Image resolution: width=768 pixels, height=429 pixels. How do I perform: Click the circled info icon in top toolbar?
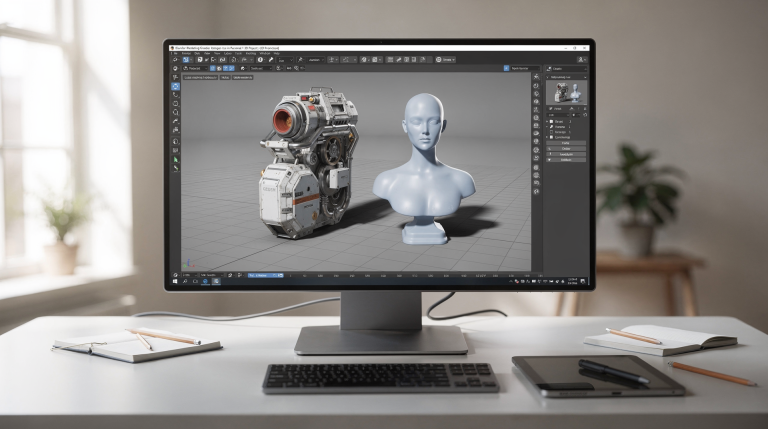point(260,60)
